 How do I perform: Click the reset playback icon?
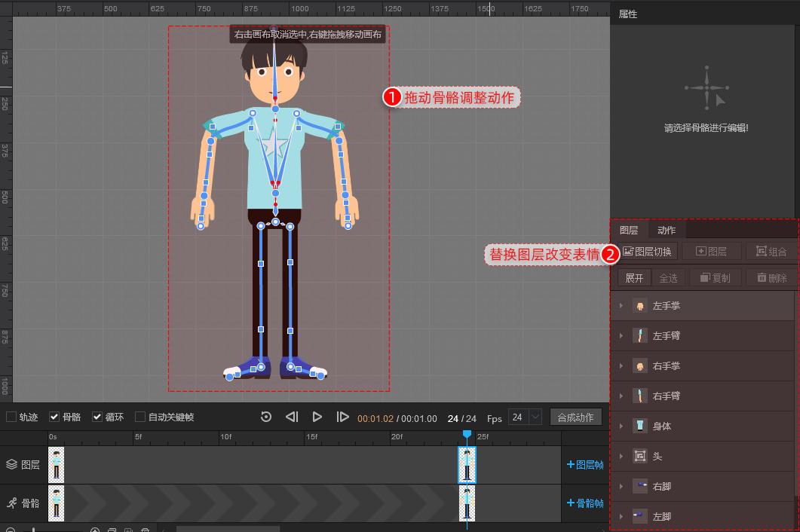click(x=266, y=417)
